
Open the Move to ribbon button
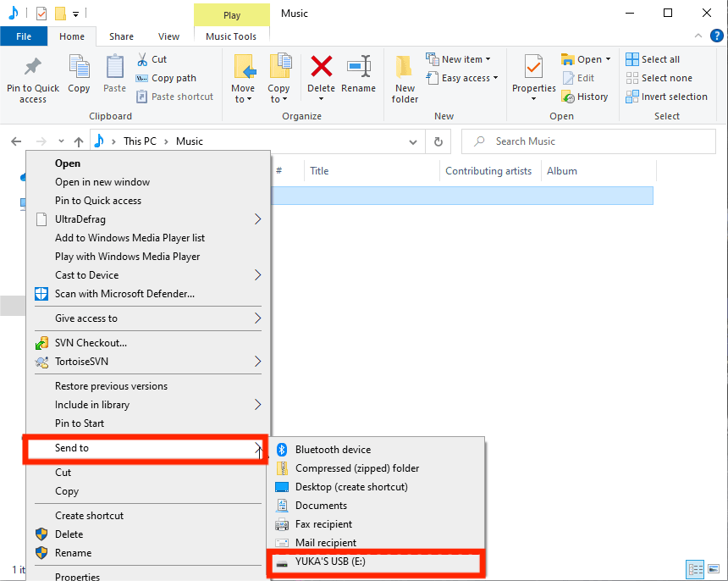click(x=243, y=79)
